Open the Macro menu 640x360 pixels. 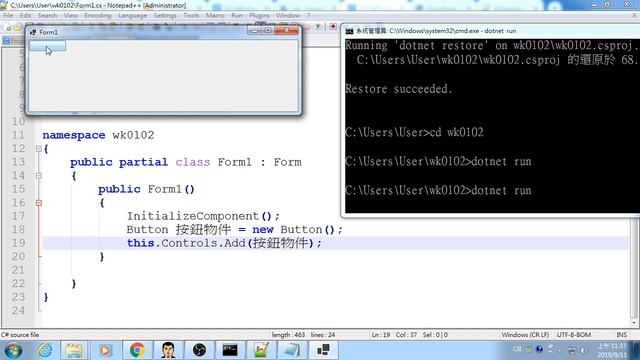215,15
